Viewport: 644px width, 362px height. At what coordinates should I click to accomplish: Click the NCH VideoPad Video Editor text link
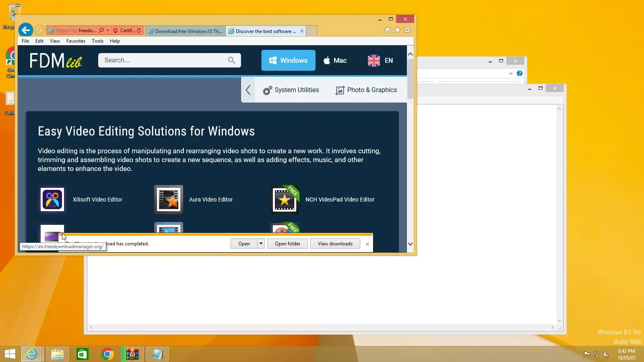pyautogui.click(x=340, y=200)
